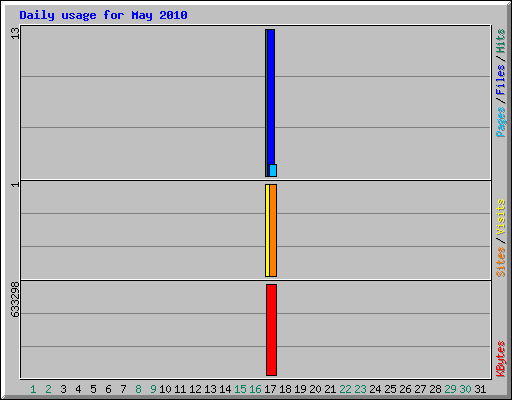This screenshot has width=512, height=400.
Task: Click the red KBytes bar
Action: click(x=271, y=330)
